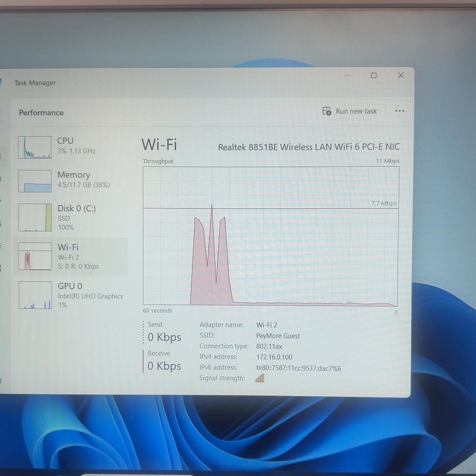This screenshot has width=476, height=476.
Task: Select the Memory performance entry
Action: pyautogui.click(x=71, y=181)
